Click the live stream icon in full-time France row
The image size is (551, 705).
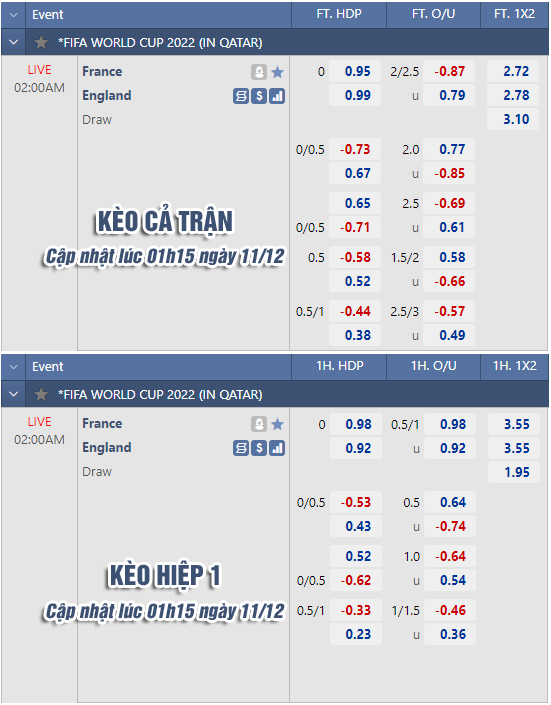tap(259, 72)
